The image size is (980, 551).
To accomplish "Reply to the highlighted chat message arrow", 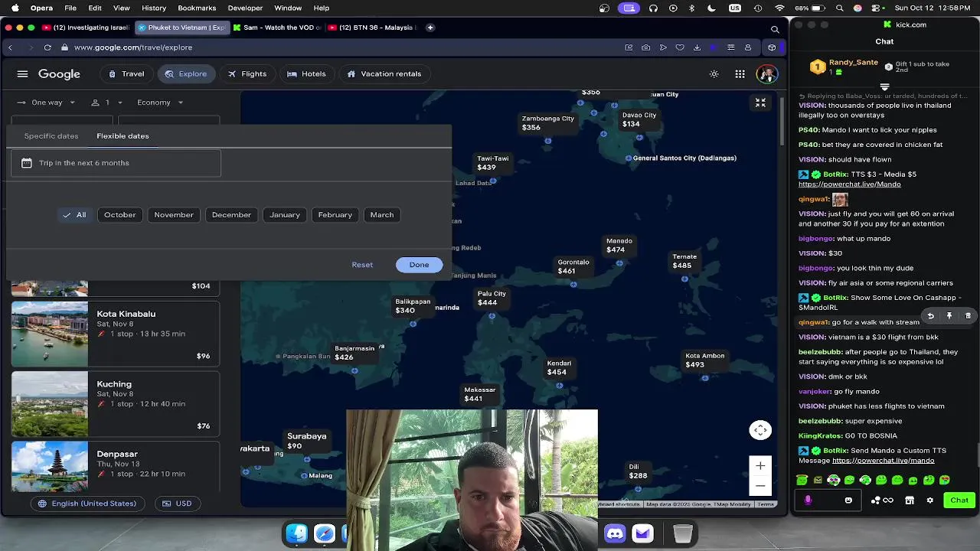I will pyautogui.click(x=930, y=315).
